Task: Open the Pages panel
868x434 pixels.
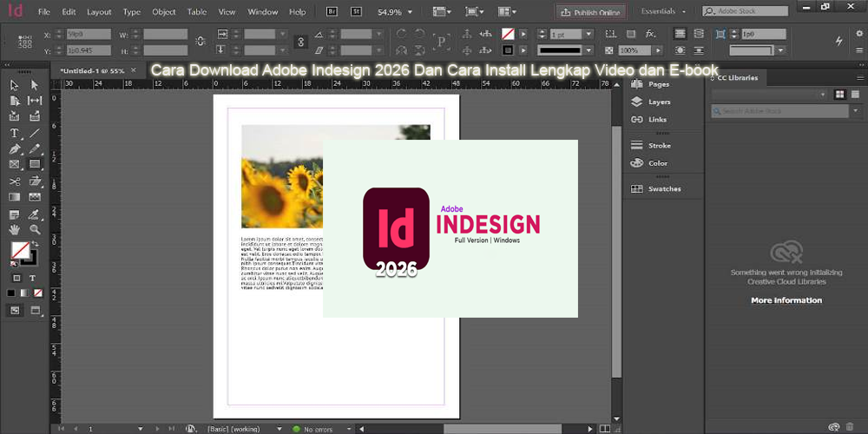Action: [651, 85]
